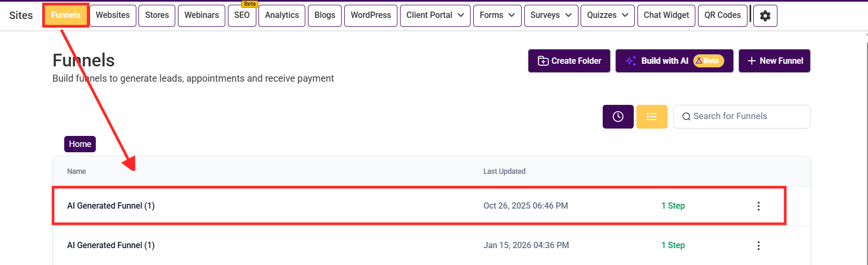Viewport: 868px width, 265px height.
Task: Click the plus icon on New Funnel
Action: 752,61
